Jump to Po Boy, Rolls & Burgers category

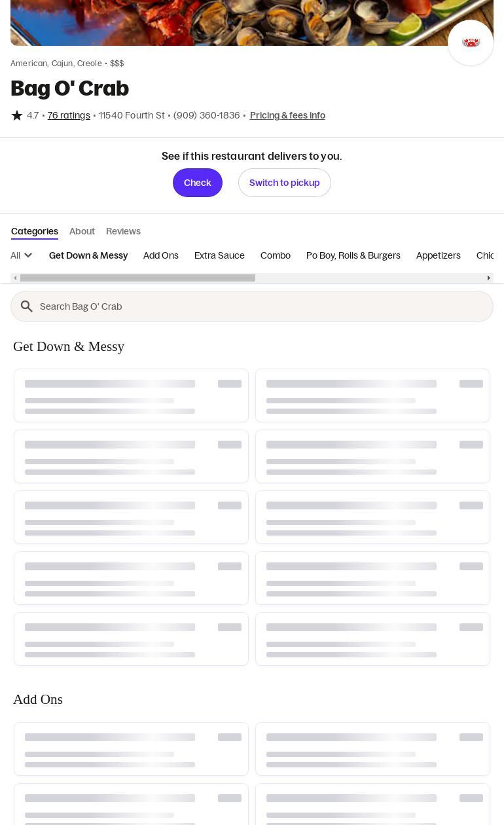(x=353, y=255)
